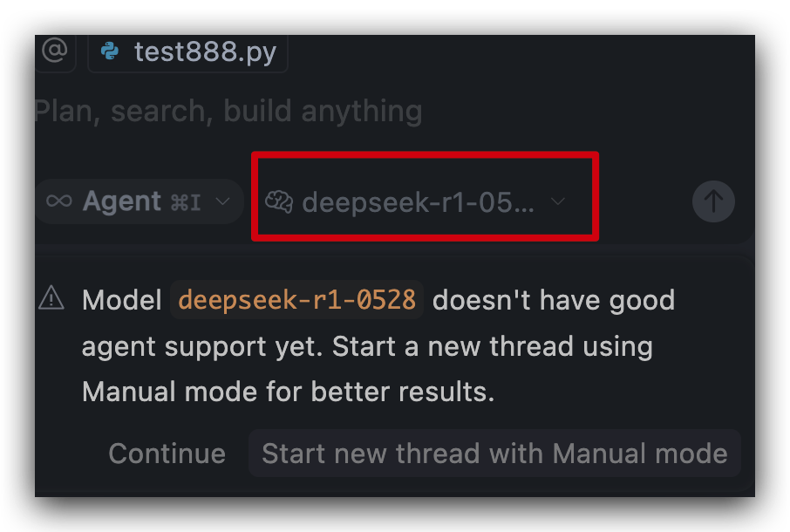Image resolution: width=790 pixels, height=532 pixels.
Task: Click Continue in the warning banner
Action: [x=167, y=454]
